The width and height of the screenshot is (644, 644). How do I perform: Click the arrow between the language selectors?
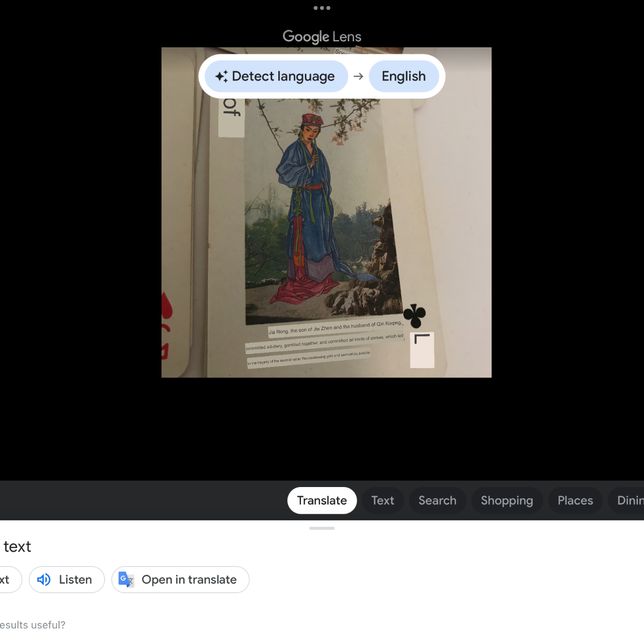[x=359, y=76]
